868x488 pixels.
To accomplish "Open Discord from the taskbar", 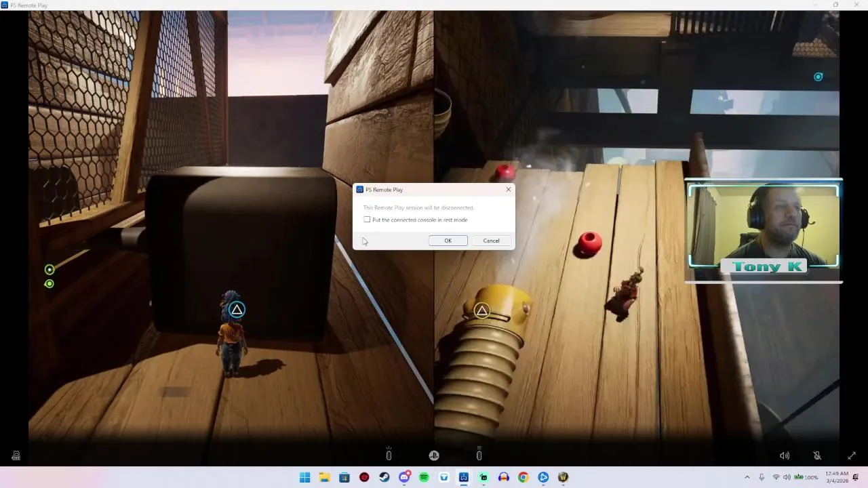I will [404, 477].
